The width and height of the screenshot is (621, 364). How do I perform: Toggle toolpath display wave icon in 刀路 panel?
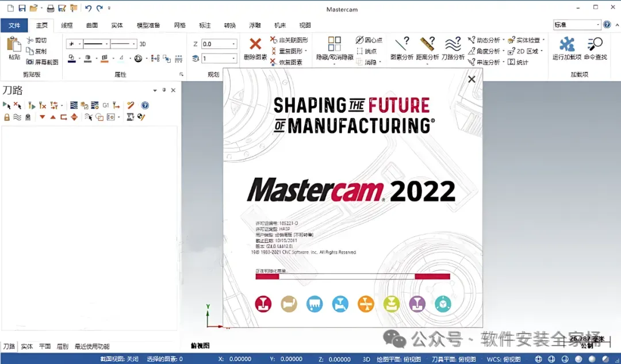pyautogui.click(x=17, y=117)
